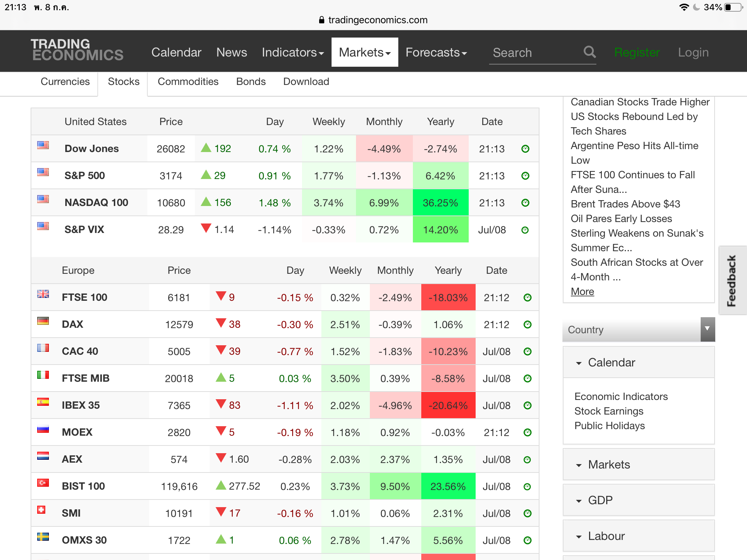Click the Trading Economics logo

(x=77, y=50)
